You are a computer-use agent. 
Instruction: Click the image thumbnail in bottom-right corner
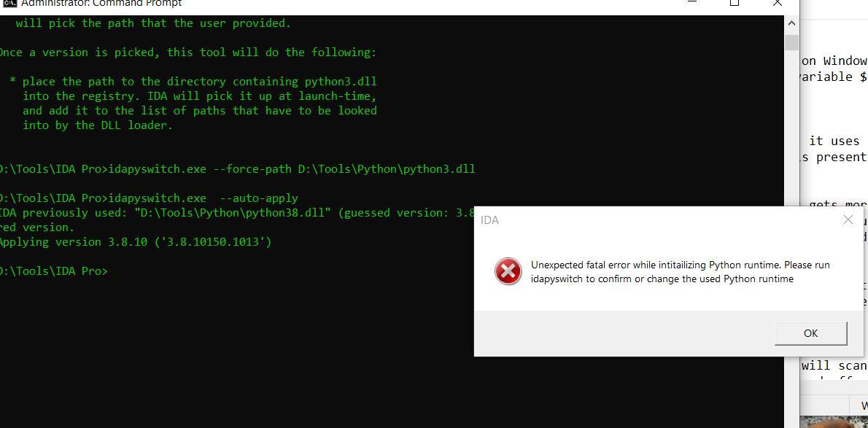coord(834,421)
